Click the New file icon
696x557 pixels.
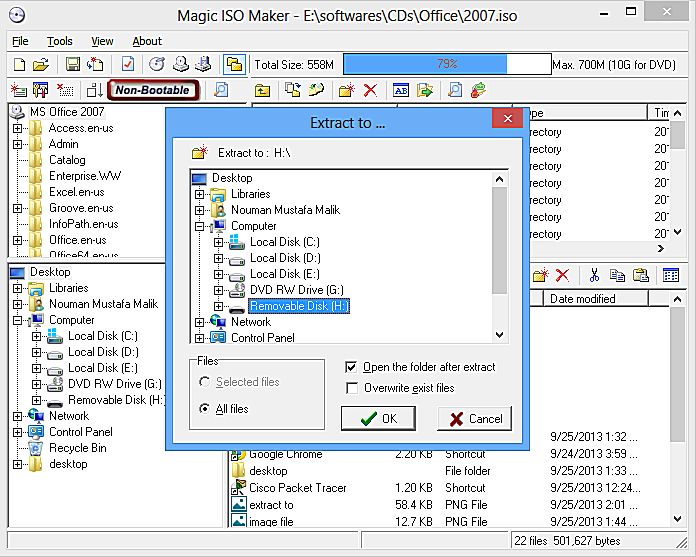tap(20, 65)
